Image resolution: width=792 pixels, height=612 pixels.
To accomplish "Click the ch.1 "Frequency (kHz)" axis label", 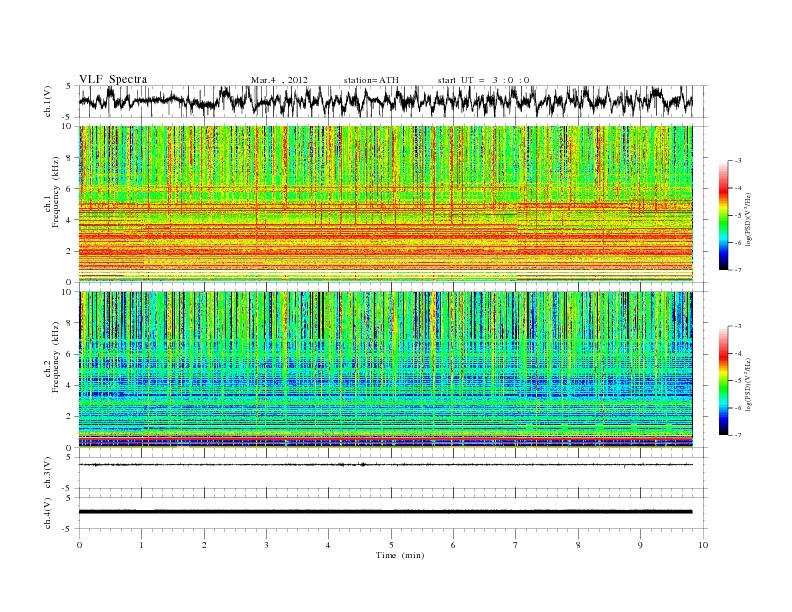I will pyautogui.click(x=56, y=192).
